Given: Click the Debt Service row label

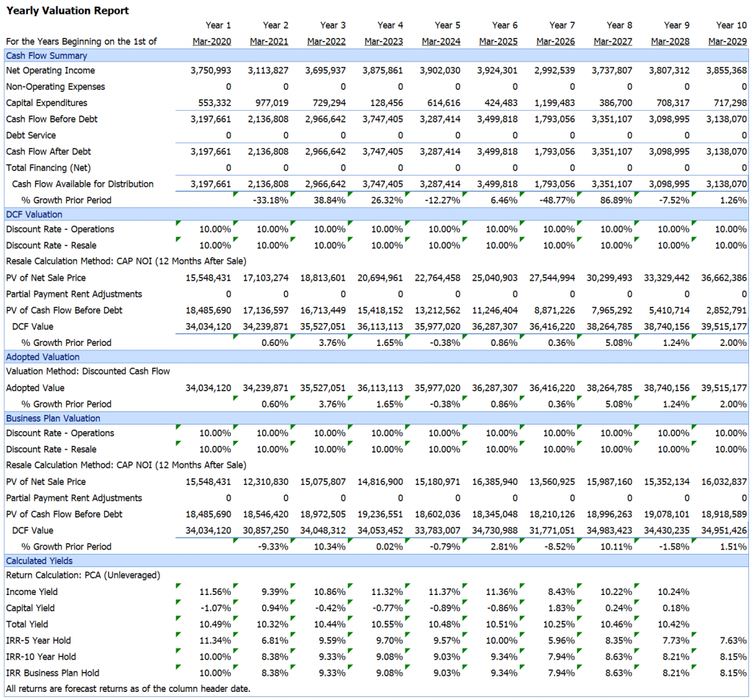Looking at the screenshot, I should pos(31,136).
